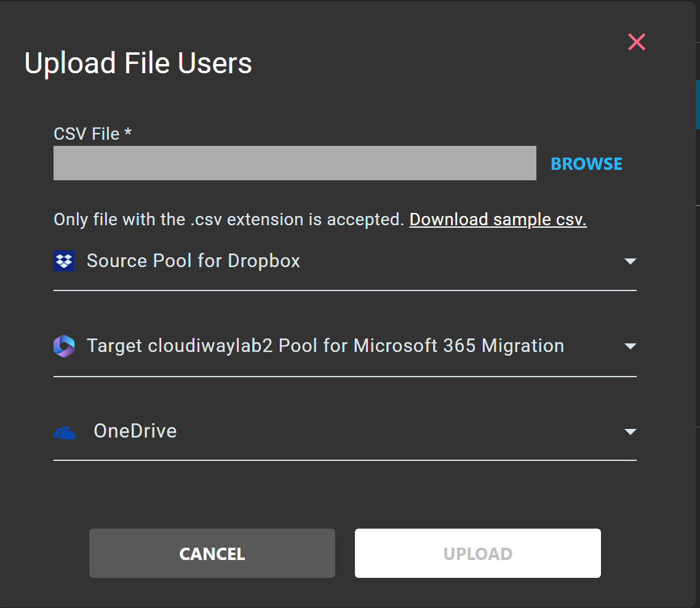Close the Upload File Users dialog
Viewport: 700px width, 608px height.
point(636,42)
